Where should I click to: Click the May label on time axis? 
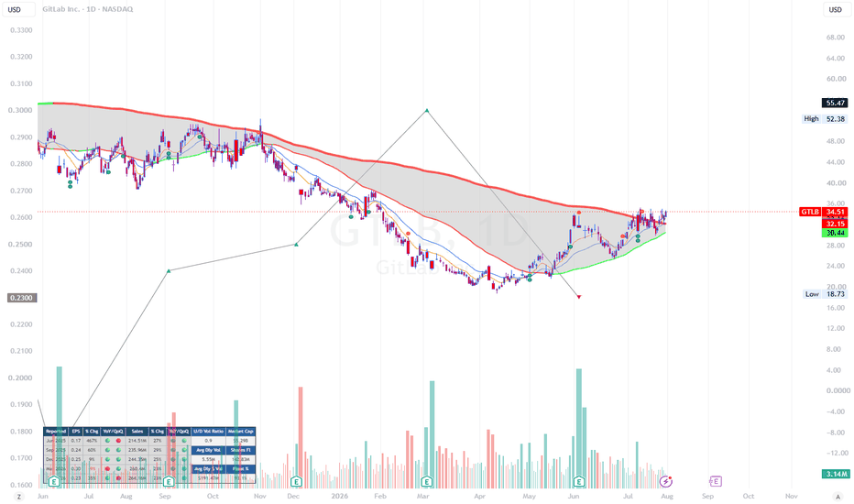click(x=529, y=497)
